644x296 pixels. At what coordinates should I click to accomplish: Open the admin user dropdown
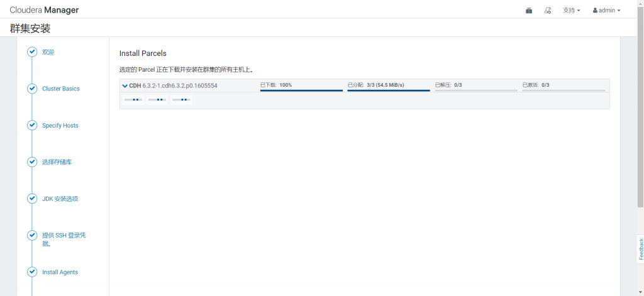[606, 11]
